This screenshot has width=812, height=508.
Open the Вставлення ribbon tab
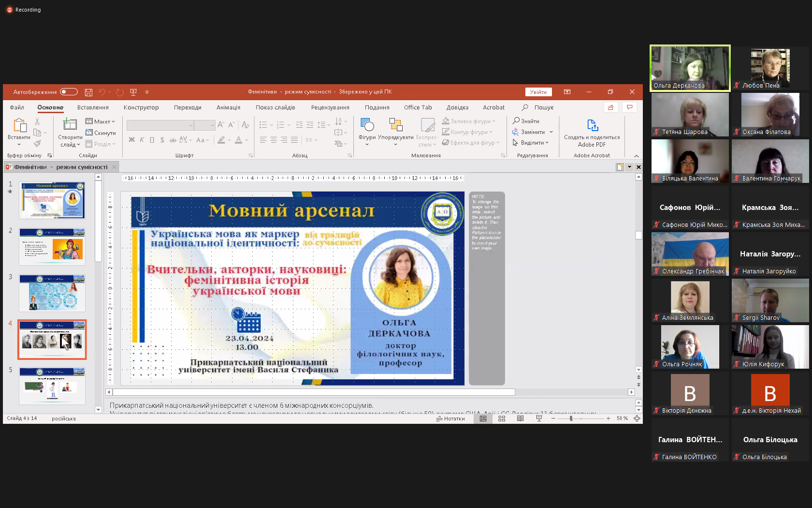click(93, 107)
